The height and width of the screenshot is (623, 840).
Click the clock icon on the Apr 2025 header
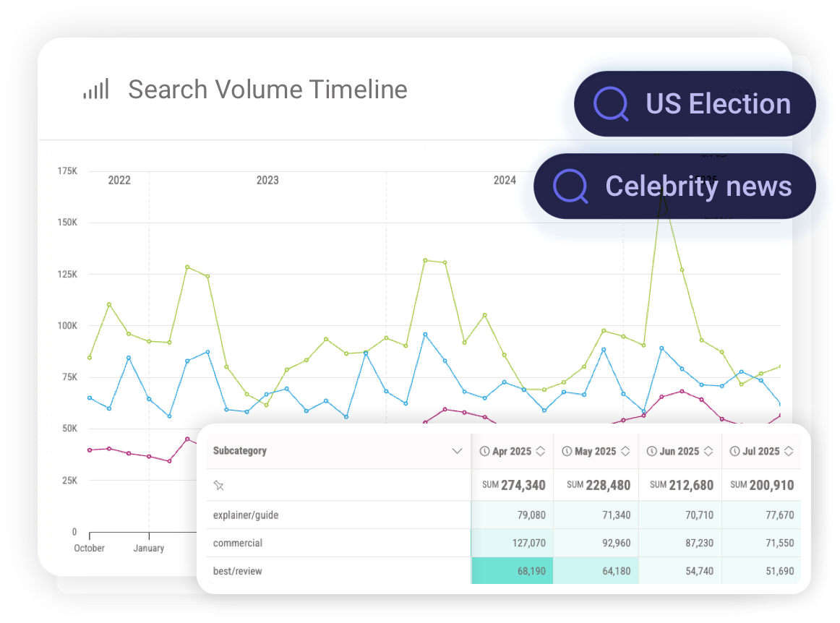pyautogui.click(x=484, y=450)
